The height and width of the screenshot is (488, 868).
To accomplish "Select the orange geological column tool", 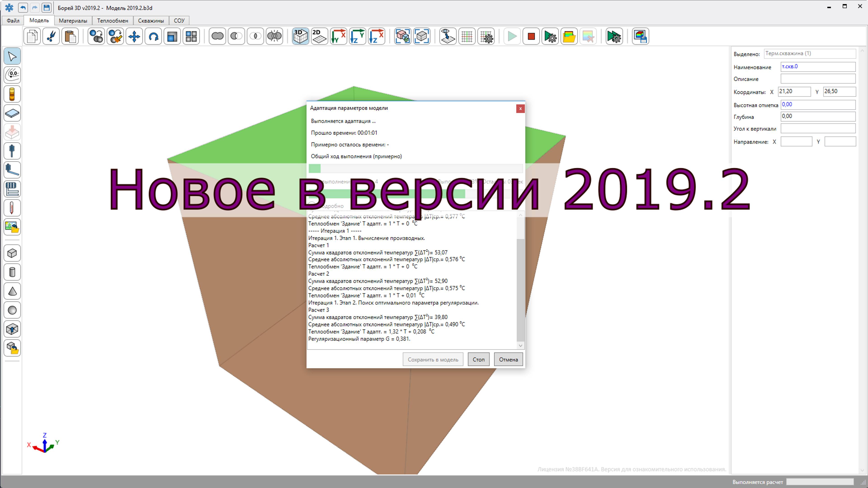I will pos(12,94).
